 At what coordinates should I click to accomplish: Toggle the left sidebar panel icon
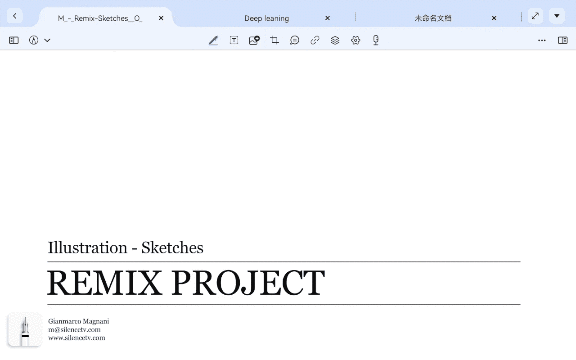click(14, 40)
